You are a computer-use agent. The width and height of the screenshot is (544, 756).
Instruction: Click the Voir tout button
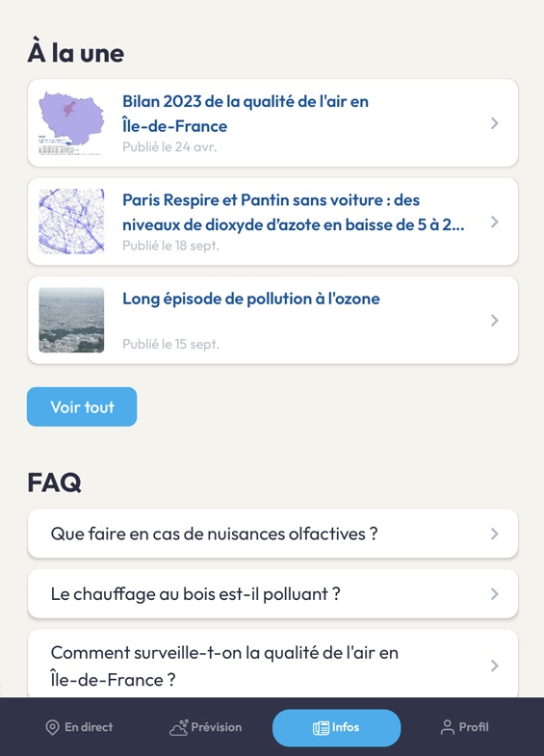[82, 407]
